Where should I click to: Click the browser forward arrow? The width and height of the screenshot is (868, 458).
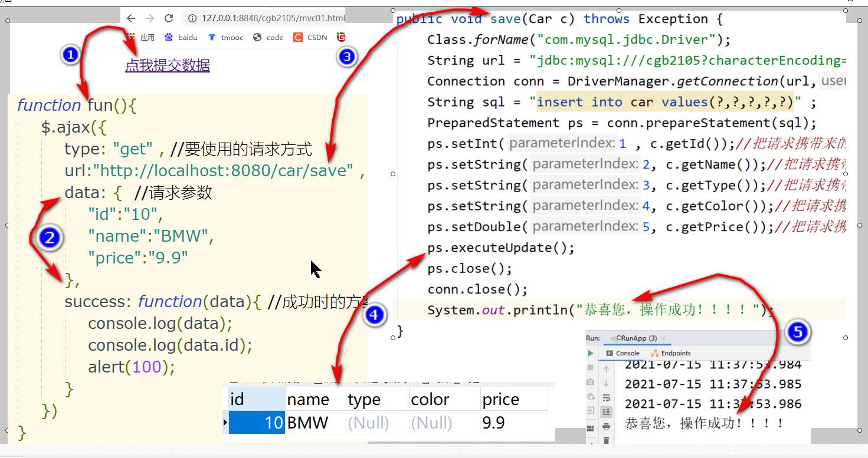click(150, 18)
